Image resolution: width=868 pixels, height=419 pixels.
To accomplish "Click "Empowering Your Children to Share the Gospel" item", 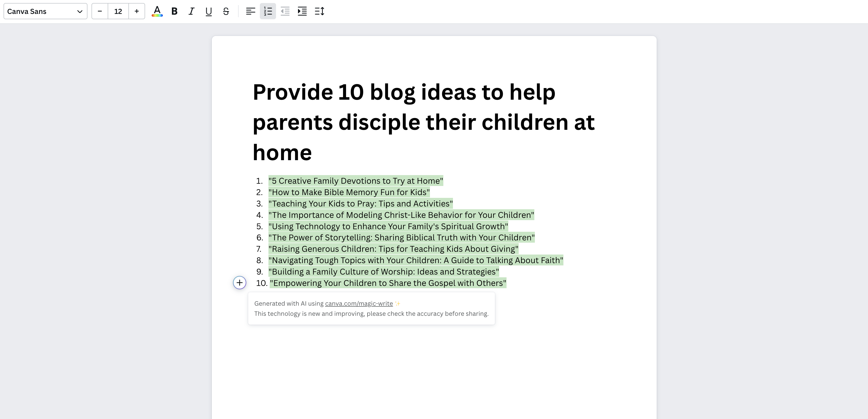I will 388,283.
